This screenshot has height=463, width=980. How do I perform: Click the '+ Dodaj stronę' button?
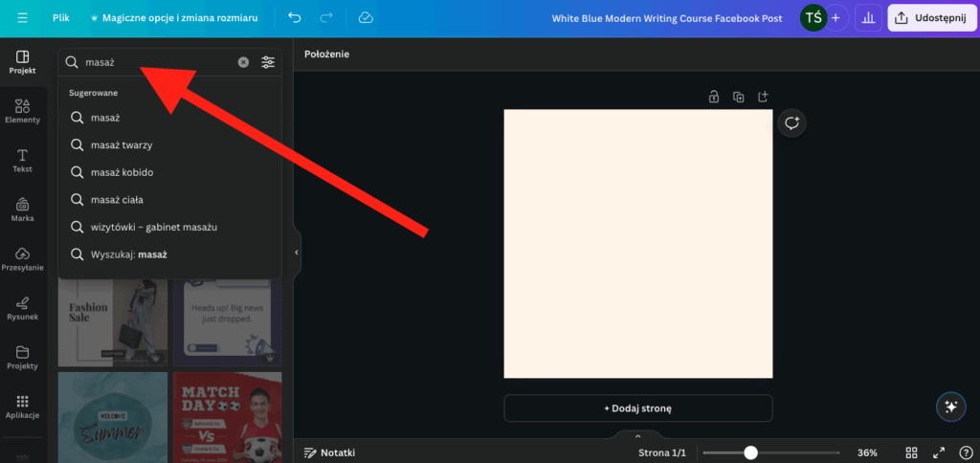click(638, 408)
